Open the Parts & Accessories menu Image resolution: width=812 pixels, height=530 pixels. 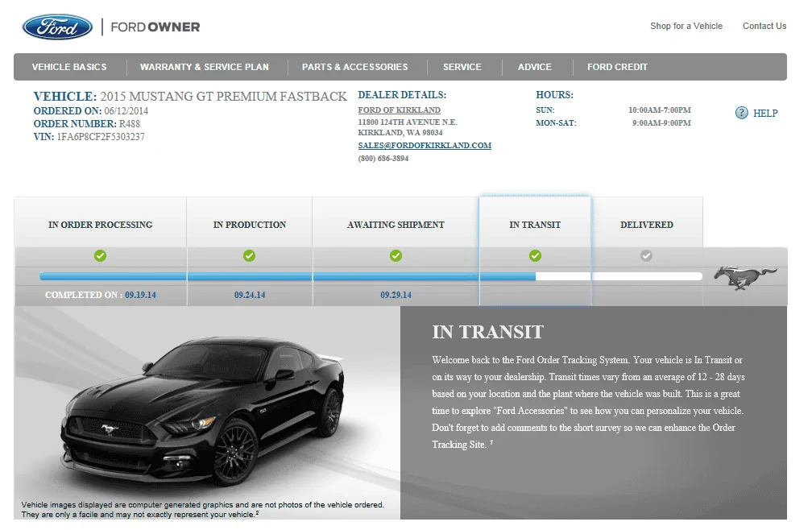point(354,67)
